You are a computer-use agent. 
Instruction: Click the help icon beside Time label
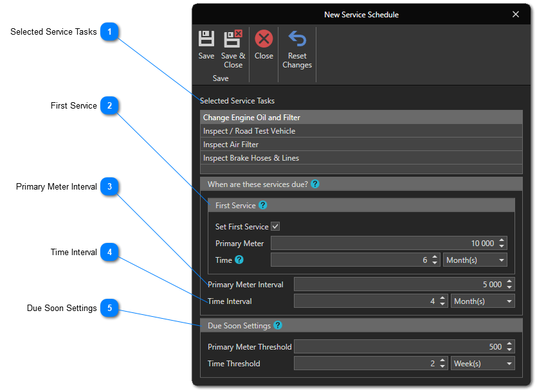click(x=239, y=260)
